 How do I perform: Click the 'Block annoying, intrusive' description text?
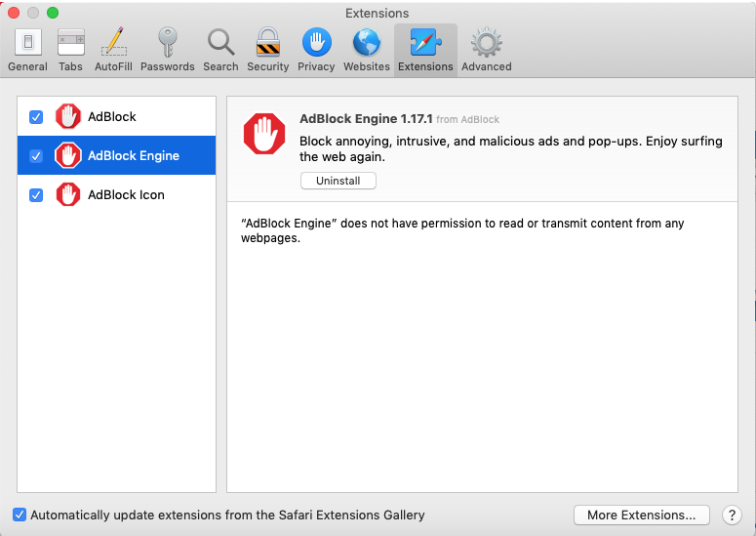[x=510, y=148]
